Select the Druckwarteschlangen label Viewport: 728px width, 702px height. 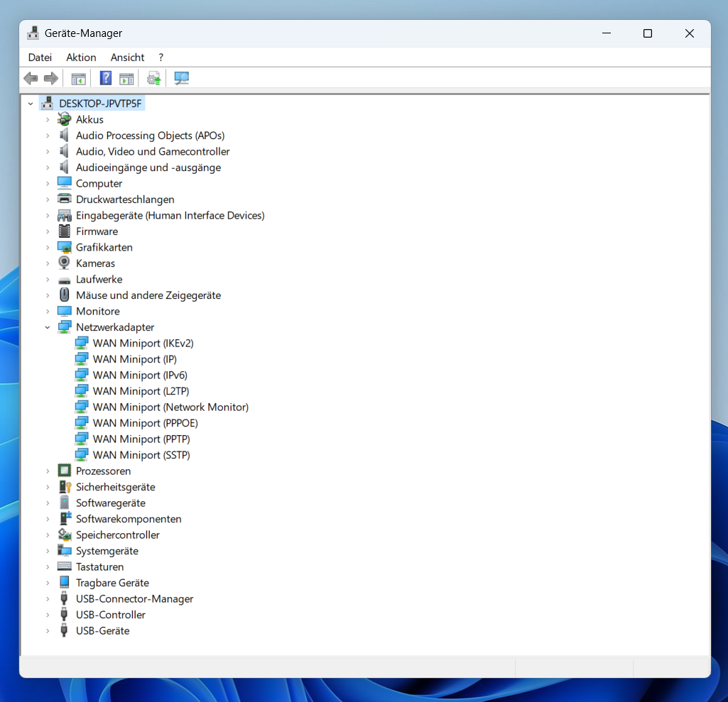click(x=125, y=199)
